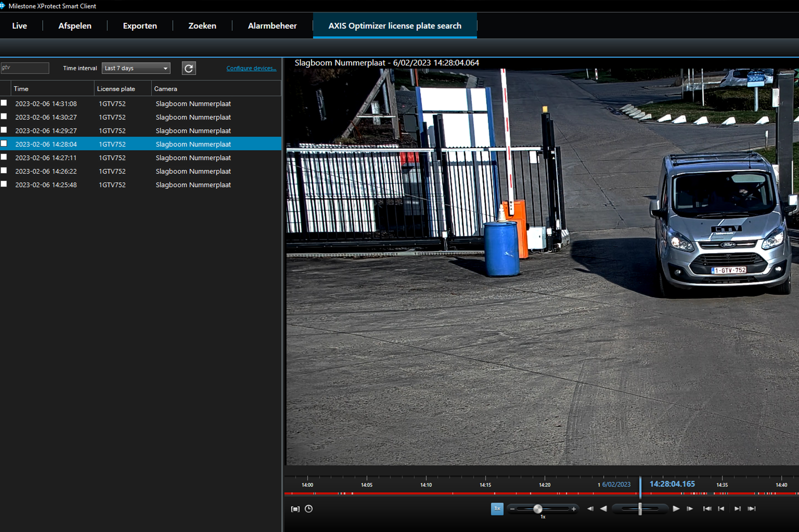The width and height of the screenshot is (799, 532).
Task: Play the video forward
Action: (676, 509)
